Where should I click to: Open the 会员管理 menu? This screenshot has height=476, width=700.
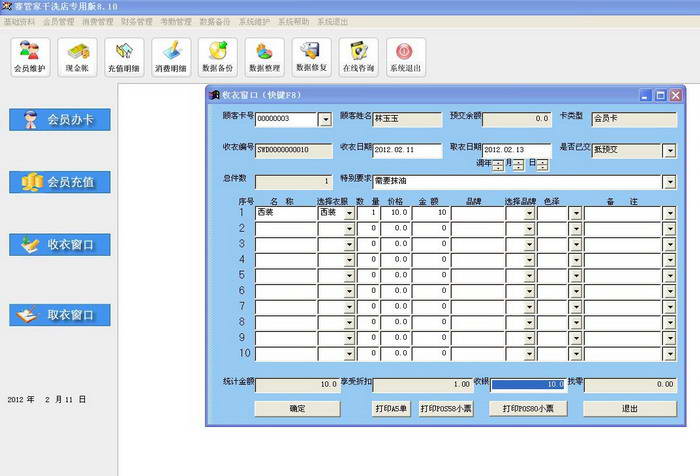point(58,21)
